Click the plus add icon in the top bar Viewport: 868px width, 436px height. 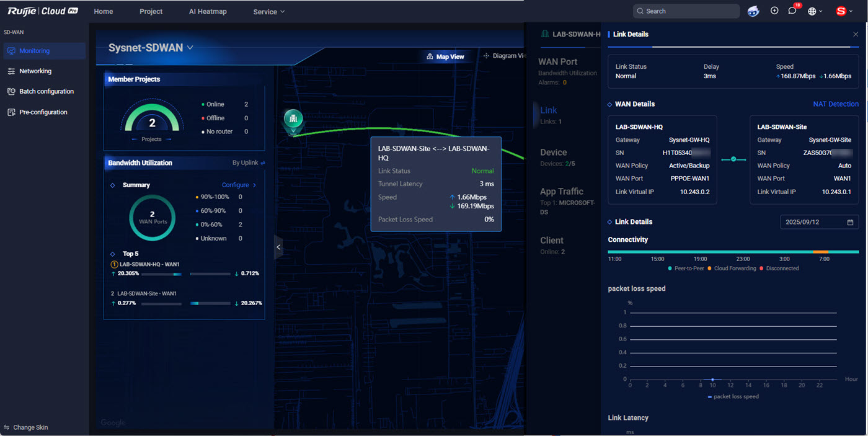(x=774, y=11)
